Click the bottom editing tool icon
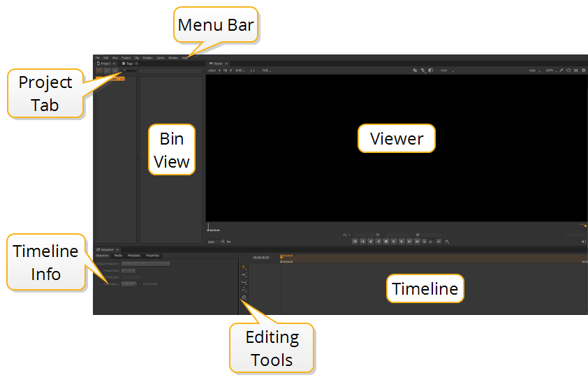The width and height of the screenshot is (588, 382). point(244,298)
